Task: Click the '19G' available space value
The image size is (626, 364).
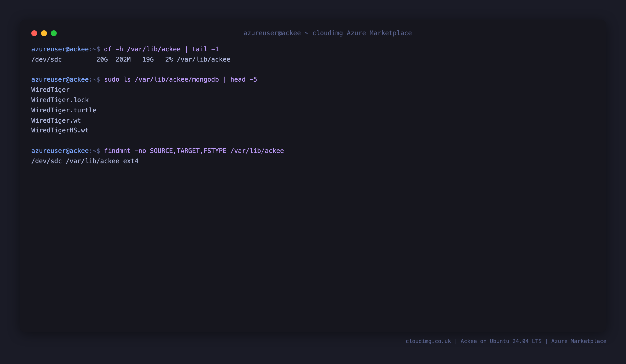Action: 148,60
